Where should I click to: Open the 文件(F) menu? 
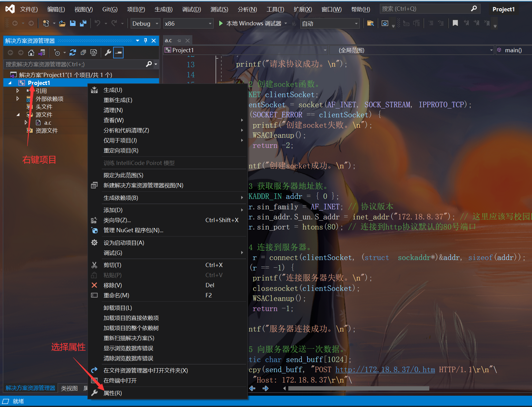pyautogui.click(x=29, y=9)
